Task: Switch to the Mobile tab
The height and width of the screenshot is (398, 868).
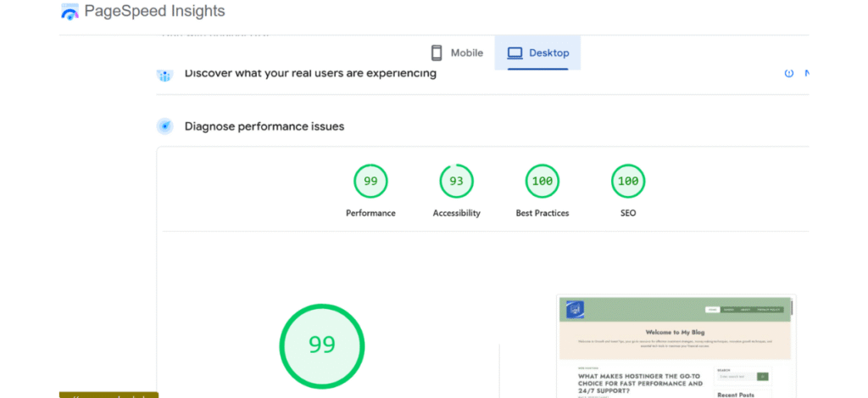Action: click(x=457, y=53)
